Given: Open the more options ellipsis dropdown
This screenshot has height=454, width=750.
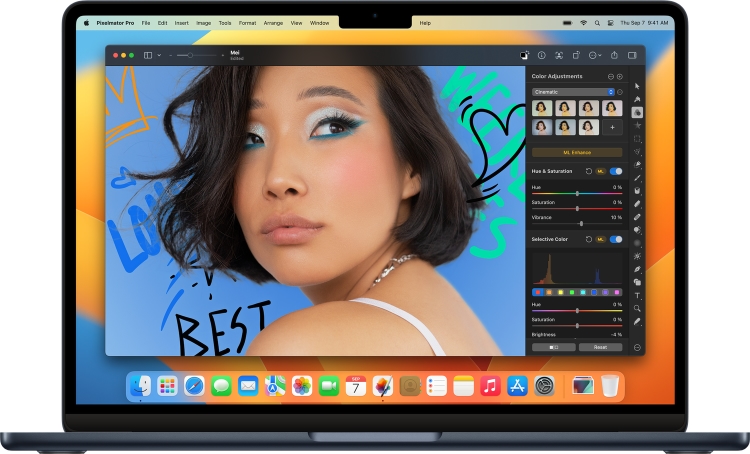Looking at the screenshot, I should [596, 55].
